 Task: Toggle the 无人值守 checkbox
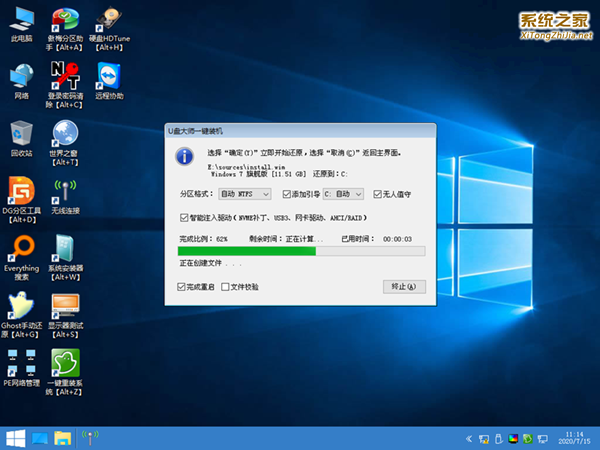click(x=377, y=194)
